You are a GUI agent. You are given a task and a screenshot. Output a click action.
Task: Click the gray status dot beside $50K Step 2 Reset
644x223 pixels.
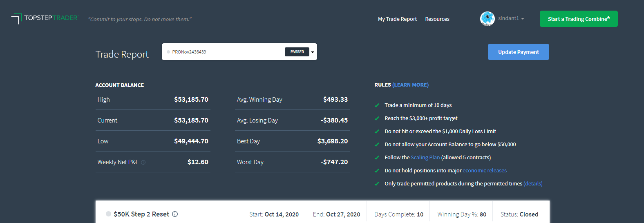click(108, 214)
